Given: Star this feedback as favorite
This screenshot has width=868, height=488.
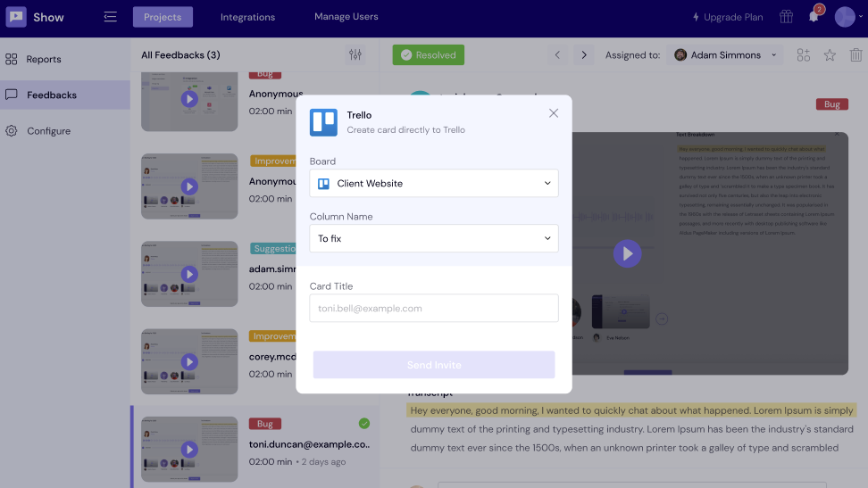Looking at the screenshot, I should 830,55.
